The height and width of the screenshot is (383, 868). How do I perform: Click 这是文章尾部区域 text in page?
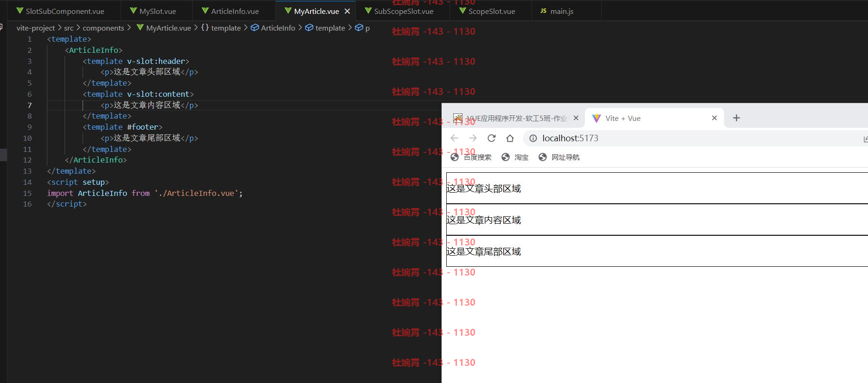[x=484, y=251]
